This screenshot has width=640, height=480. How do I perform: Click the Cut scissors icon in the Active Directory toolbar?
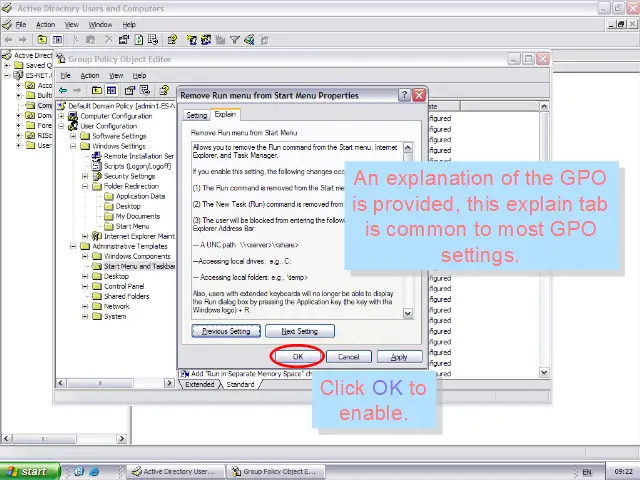(75, 40)
